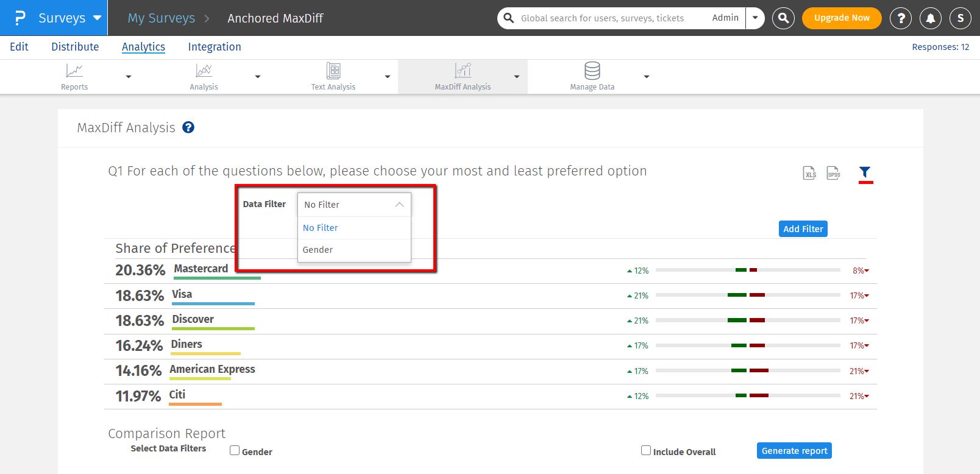Open the notifications bell icon
The height and width of the screenshot is (474, 980).
(x=931, y=18)
